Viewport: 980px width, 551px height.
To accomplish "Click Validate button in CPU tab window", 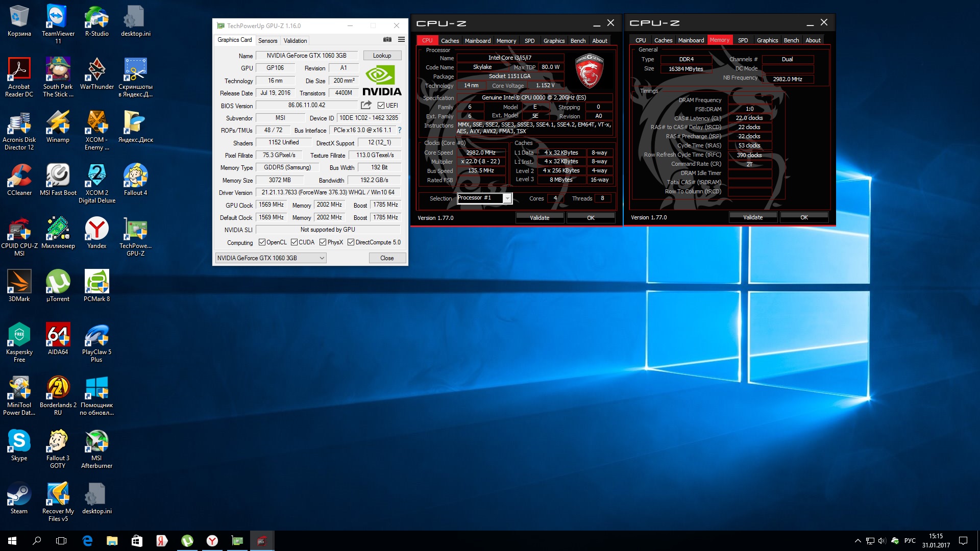I will coord(540,218).
